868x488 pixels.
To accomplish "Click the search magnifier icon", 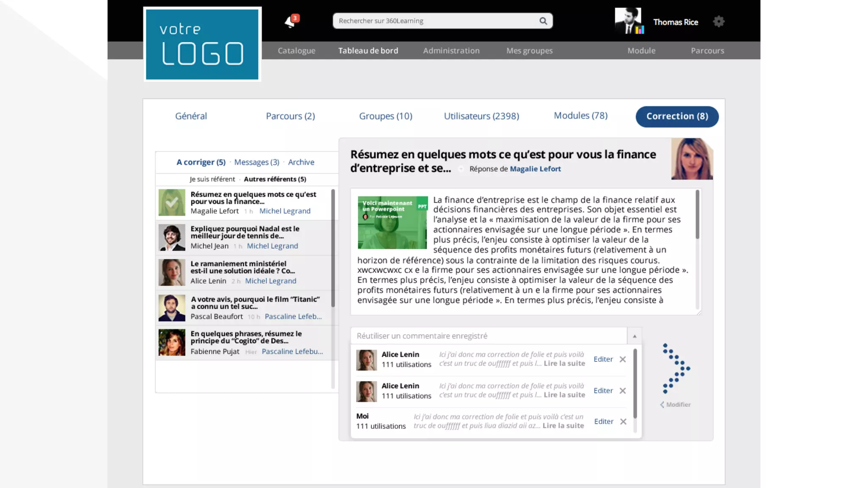I will (543, 21).
